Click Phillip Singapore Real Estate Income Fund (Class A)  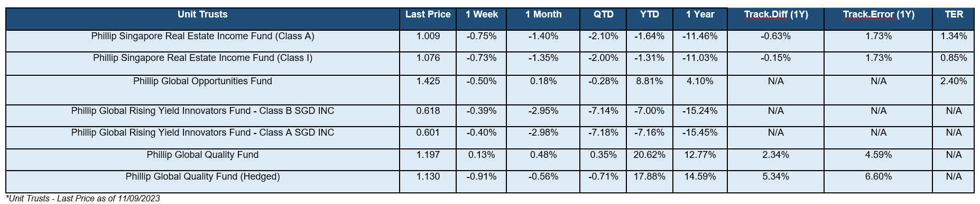202,37
